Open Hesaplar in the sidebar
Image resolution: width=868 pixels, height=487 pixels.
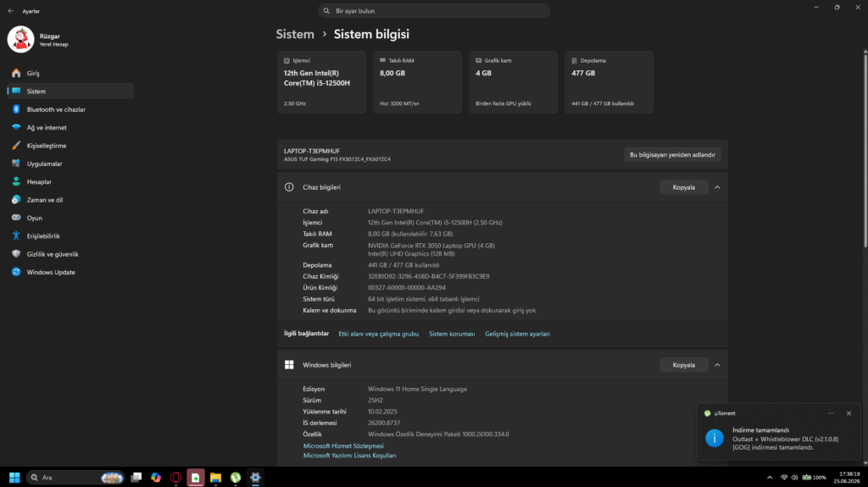[70, 181]
